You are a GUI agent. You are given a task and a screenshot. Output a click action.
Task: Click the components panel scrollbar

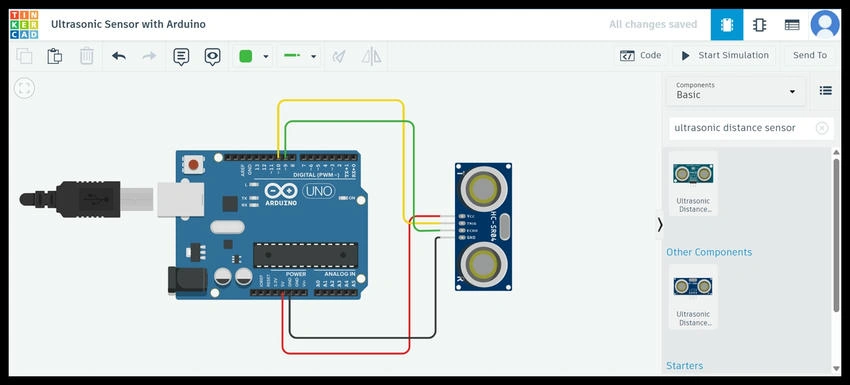[836, 234]
